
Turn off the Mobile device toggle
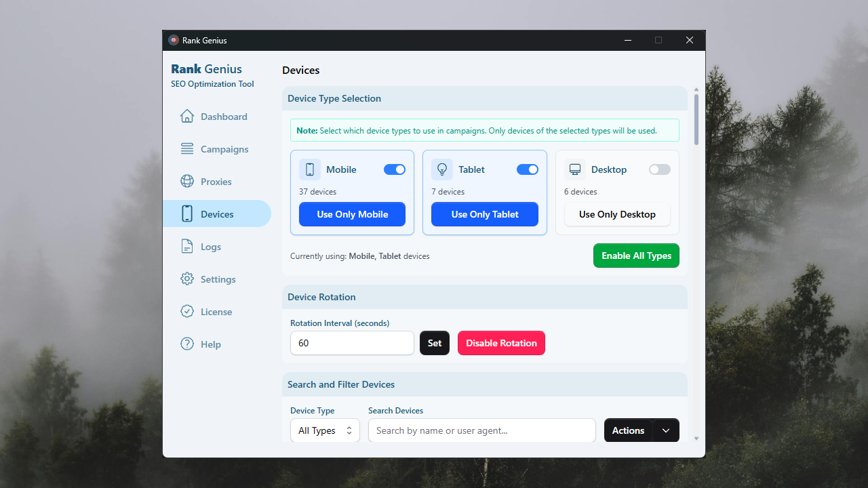pyautogui.click(x=395, y=169)
